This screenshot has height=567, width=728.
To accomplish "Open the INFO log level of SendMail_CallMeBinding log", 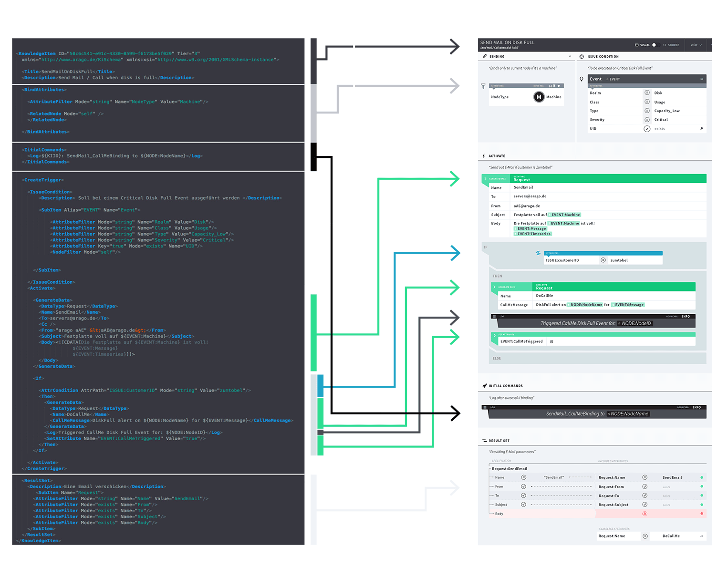I will tap(697, 407).
